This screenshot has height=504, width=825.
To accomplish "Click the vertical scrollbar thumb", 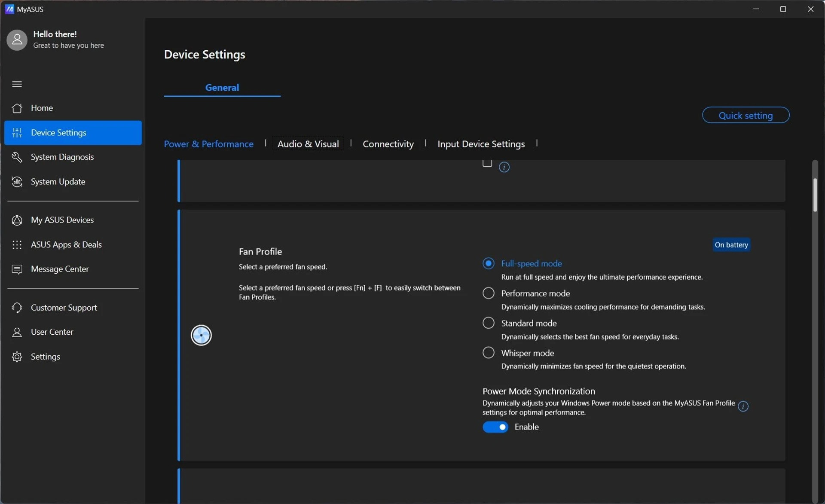I will coord(815,195).
